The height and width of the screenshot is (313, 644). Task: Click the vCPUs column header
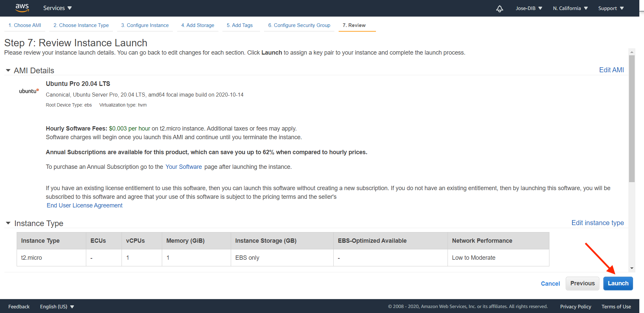[x=142, y=241]
